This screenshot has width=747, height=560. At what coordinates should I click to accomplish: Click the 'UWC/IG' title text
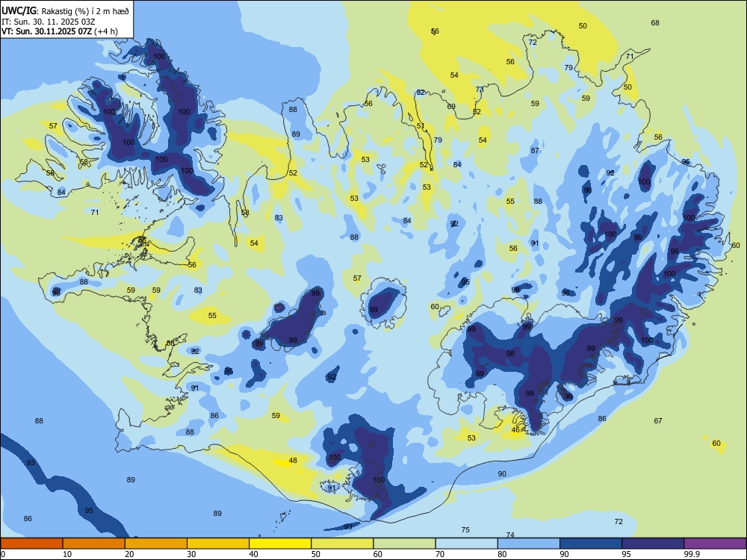(19, 10)
